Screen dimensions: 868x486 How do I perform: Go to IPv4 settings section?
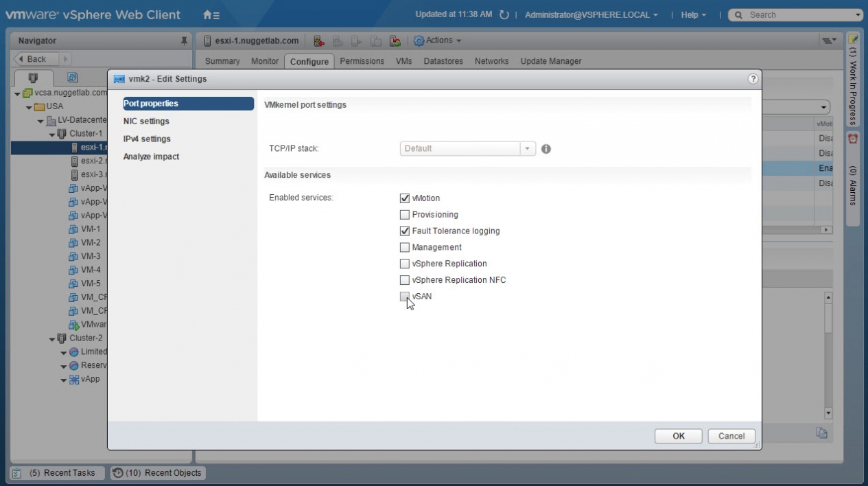147,139
